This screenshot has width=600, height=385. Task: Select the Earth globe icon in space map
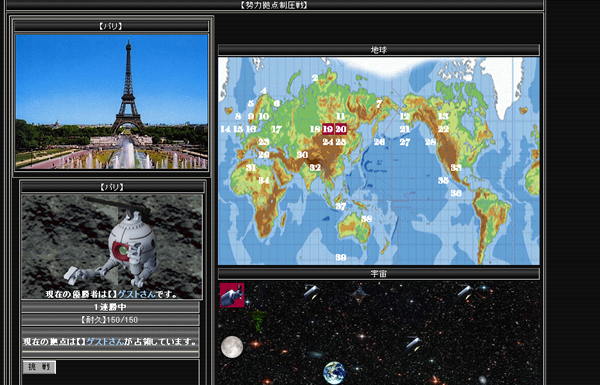pyautogui.click(x=334, y=373)
